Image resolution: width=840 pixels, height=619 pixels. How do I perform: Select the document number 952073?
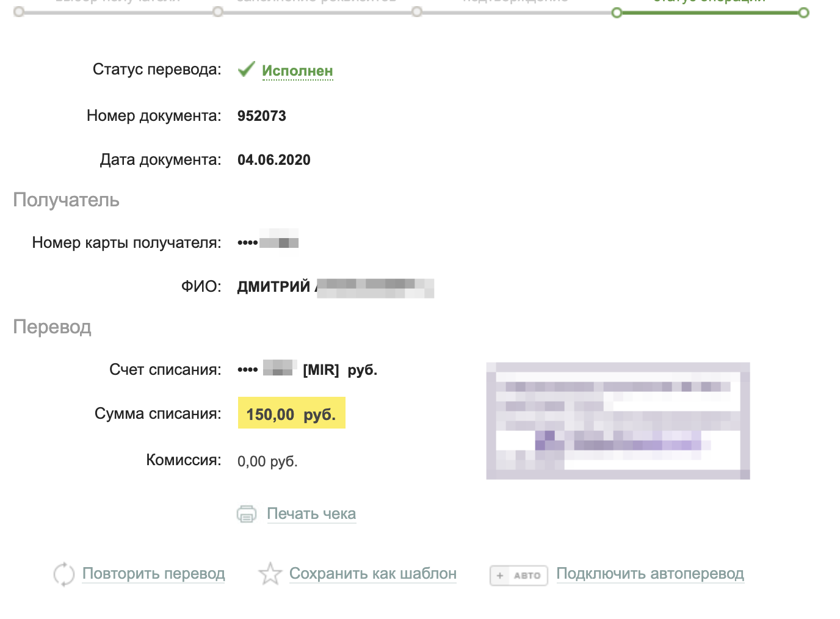262,116
